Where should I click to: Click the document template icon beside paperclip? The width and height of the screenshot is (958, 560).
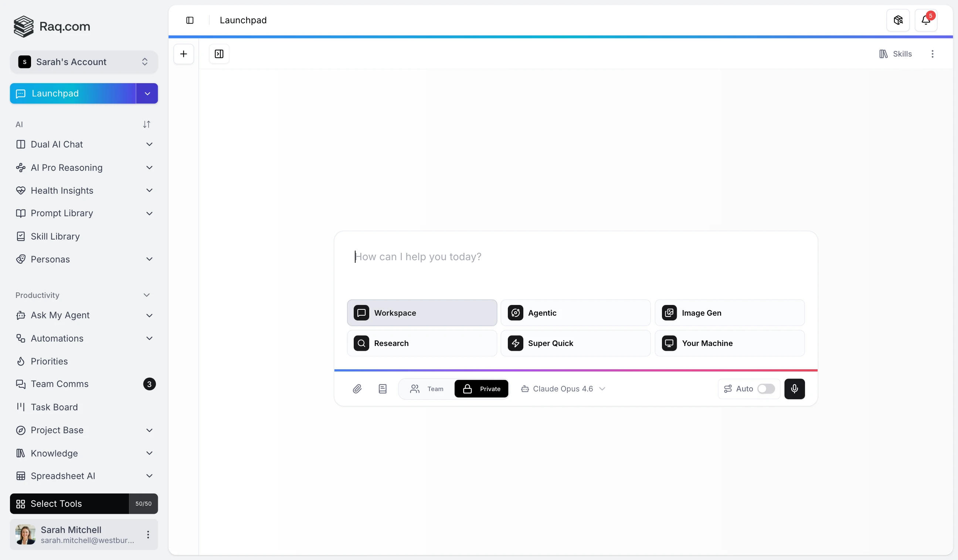point(383,388)
